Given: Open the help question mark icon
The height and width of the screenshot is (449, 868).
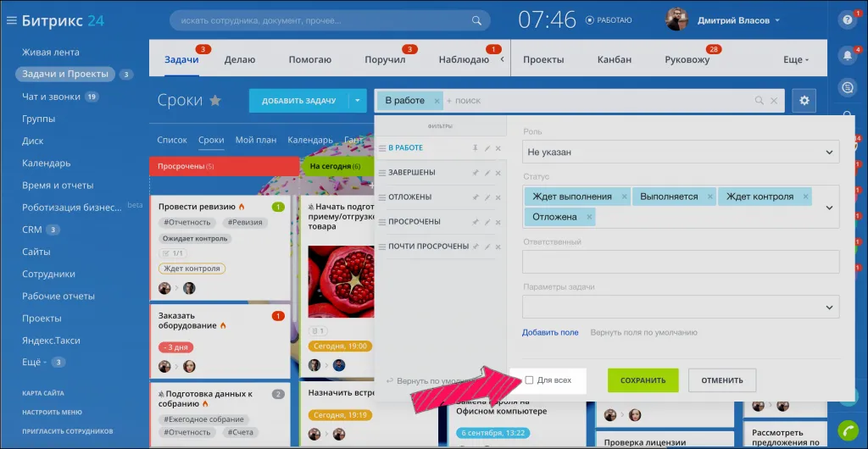Looking at the screenshot, I should [846, 19].
